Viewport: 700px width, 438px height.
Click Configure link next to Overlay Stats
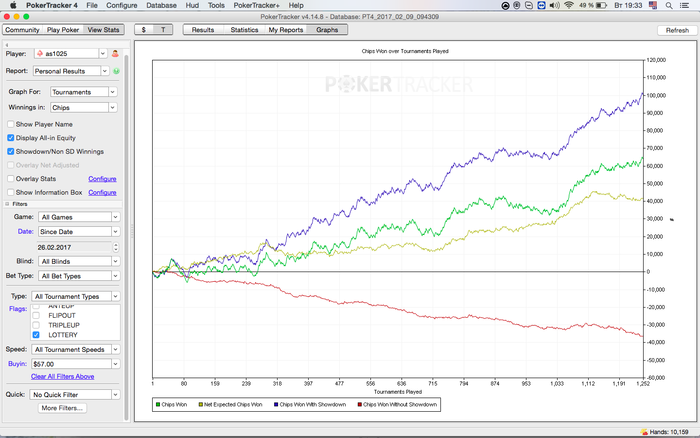[x=102, y=179]
